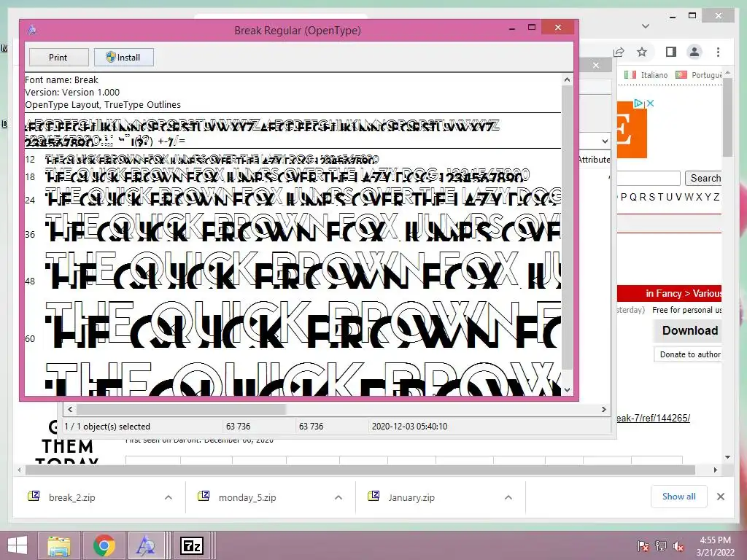
Task: Select letter P in alphabet list
Action: [x=624, y=197]
